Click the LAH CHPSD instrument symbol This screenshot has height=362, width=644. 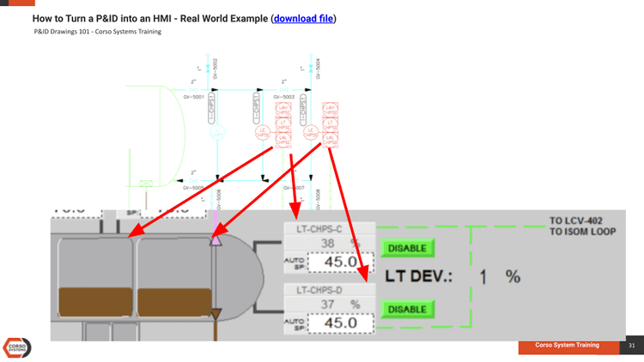pos(331,110)
